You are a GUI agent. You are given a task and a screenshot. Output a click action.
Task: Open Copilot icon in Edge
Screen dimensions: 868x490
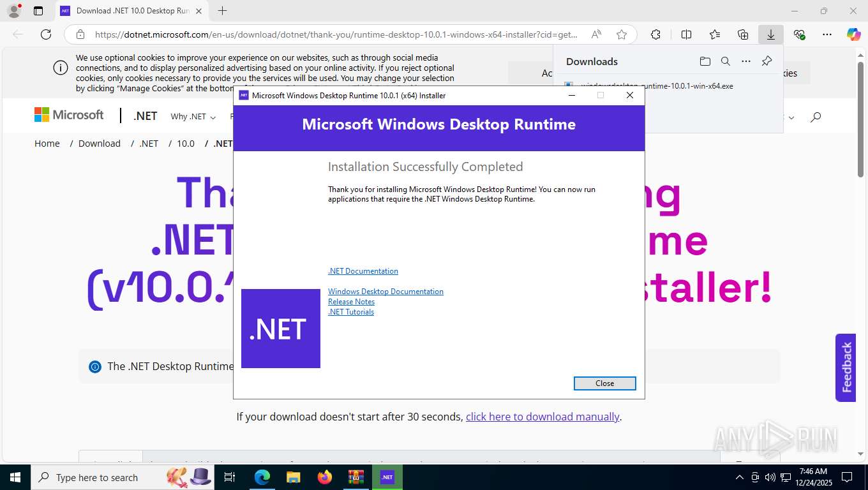854,34
